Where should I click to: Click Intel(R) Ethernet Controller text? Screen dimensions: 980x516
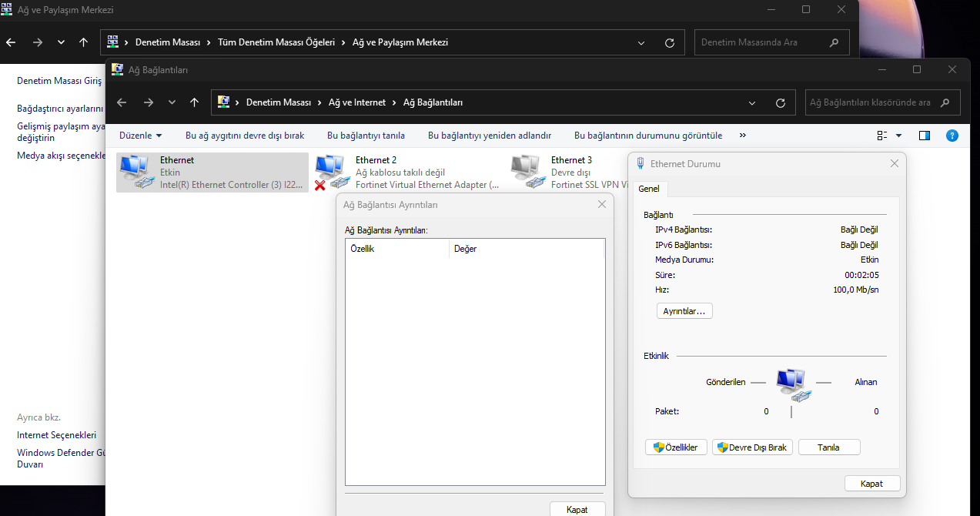click(x=232, y=185)
